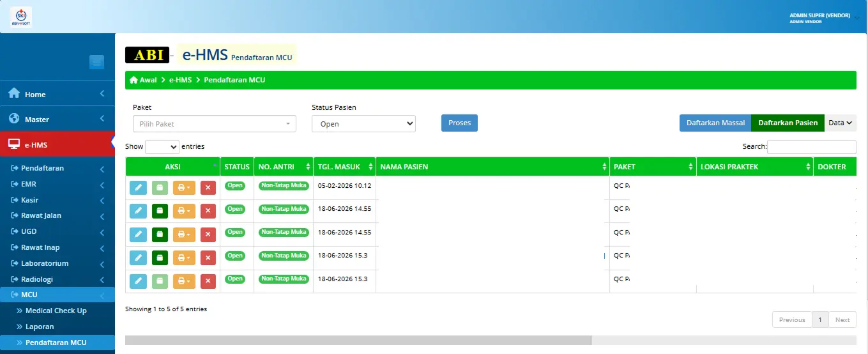Edit the second 18-06-2026 14.55 entry
The image size is (868, 354).
tap(138, 235)
